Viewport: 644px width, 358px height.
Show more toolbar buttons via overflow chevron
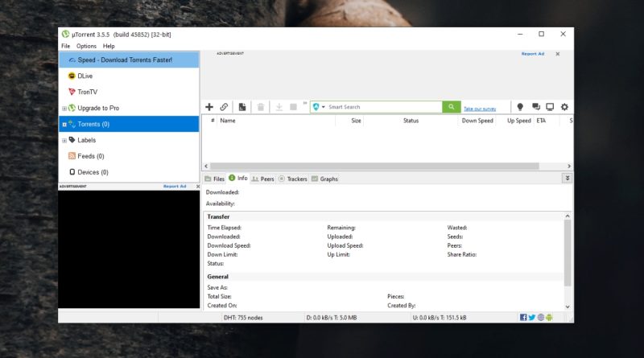pyautogui.click(x=305, y=103)
